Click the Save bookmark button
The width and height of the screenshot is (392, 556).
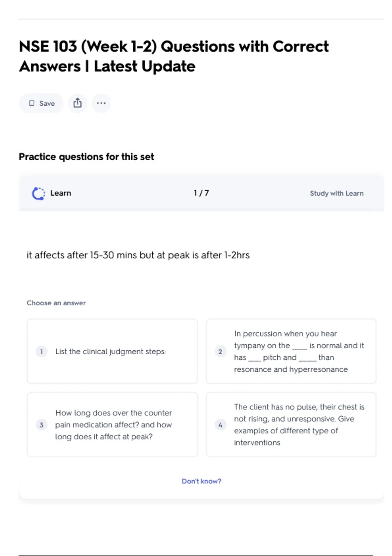click(x=41, y=103)
